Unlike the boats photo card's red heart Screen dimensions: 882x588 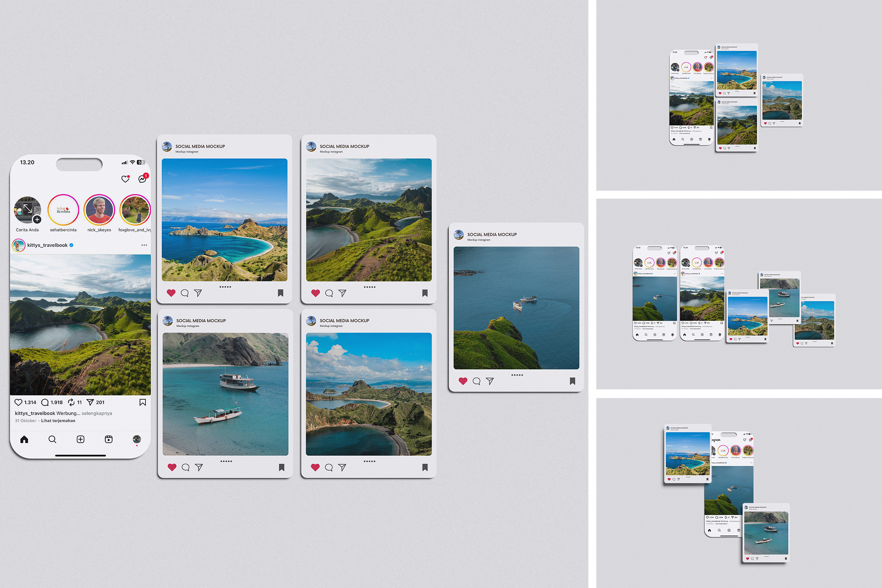(172, 467)
